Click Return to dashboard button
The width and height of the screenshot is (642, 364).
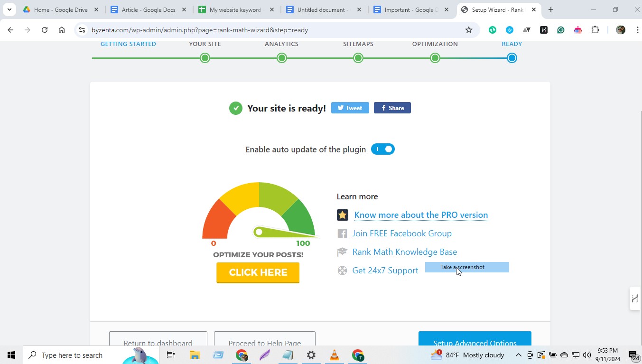158,339
